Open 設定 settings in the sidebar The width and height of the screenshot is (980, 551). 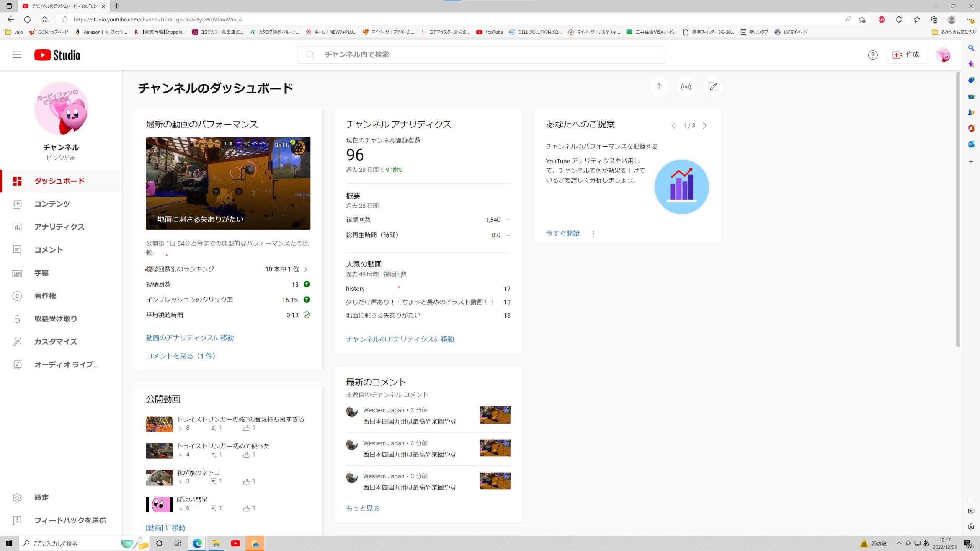click(61, 497)
